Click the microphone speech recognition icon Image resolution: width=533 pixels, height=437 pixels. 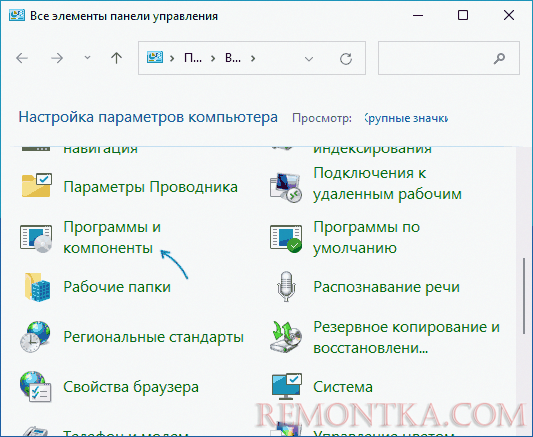(x=286, y=286)
